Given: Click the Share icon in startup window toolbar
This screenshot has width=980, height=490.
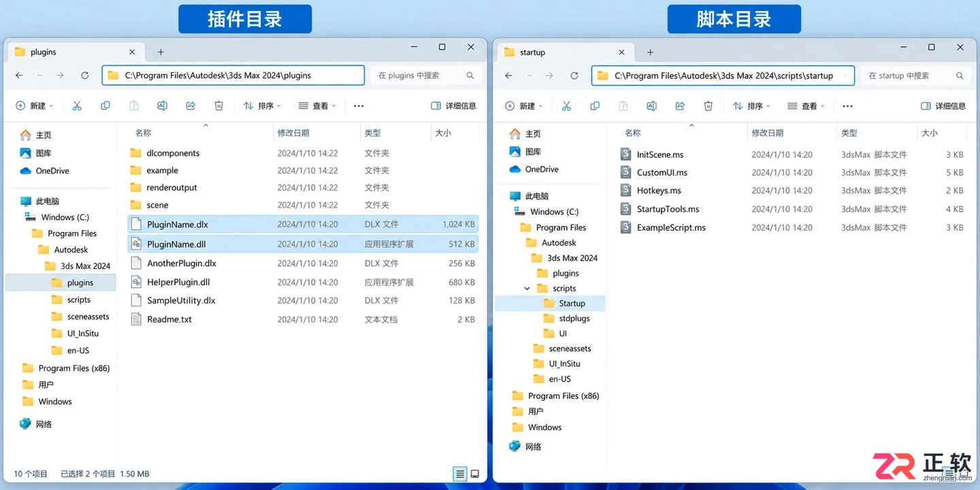Looking at the screenshot, I should [x=680, y=105].
